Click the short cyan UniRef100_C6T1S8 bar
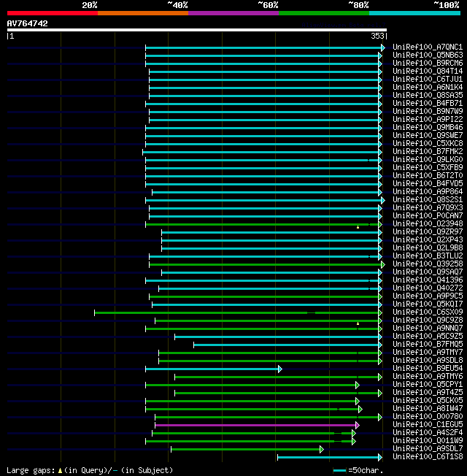 click(x=328, y=458)
